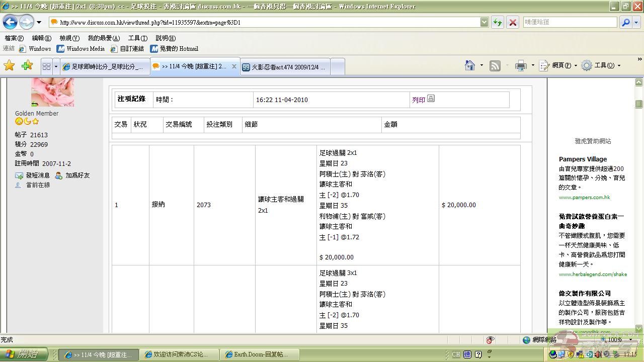
Task: Click the Windows 開始 Start button
Action: tap(24, 354)
